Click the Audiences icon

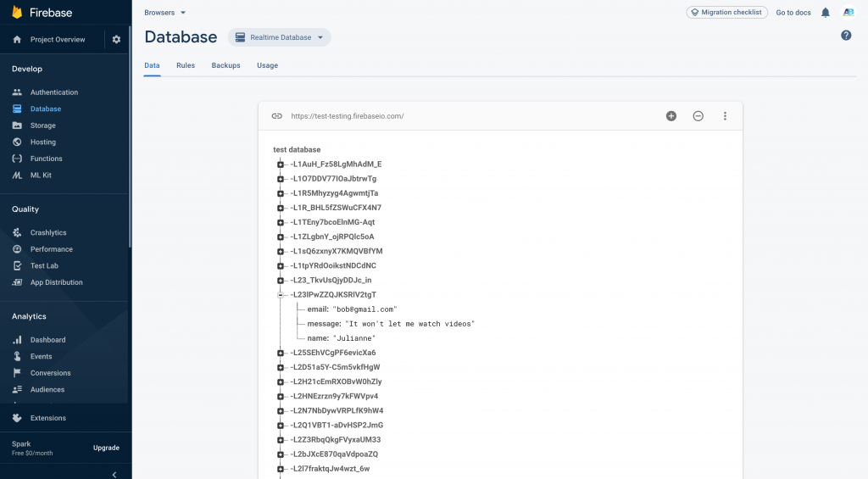coord(17,389)
